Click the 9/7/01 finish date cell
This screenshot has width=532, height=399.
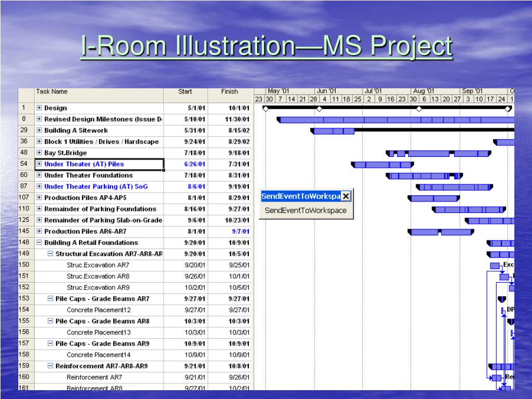pyautogui.click(x=230, y=231)
